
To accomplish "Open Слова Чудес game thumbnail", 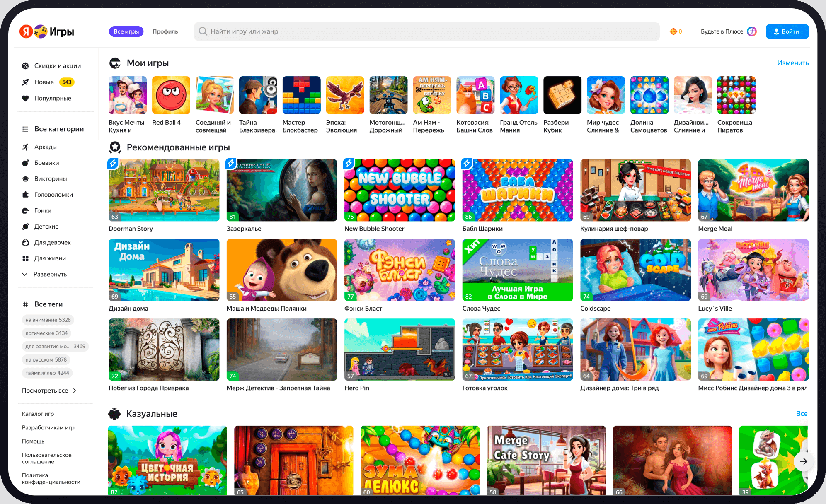I will [x=518, y=270].
